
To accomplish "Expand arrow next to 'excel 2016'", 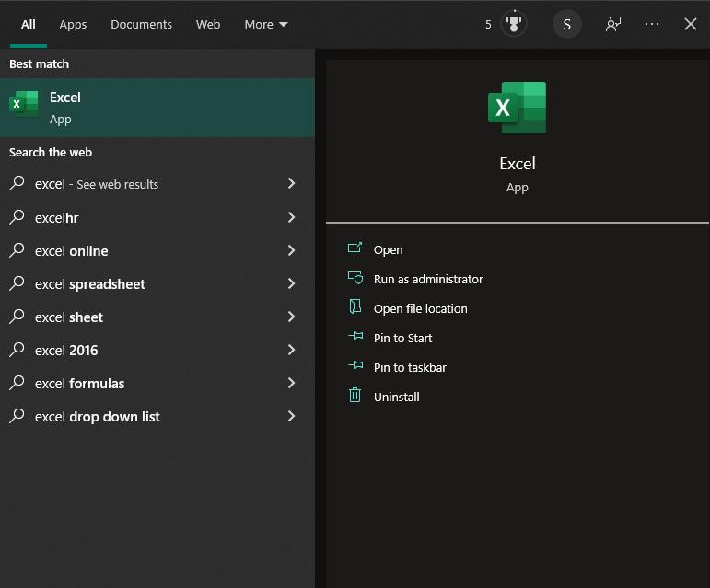I will coord(292,350).
